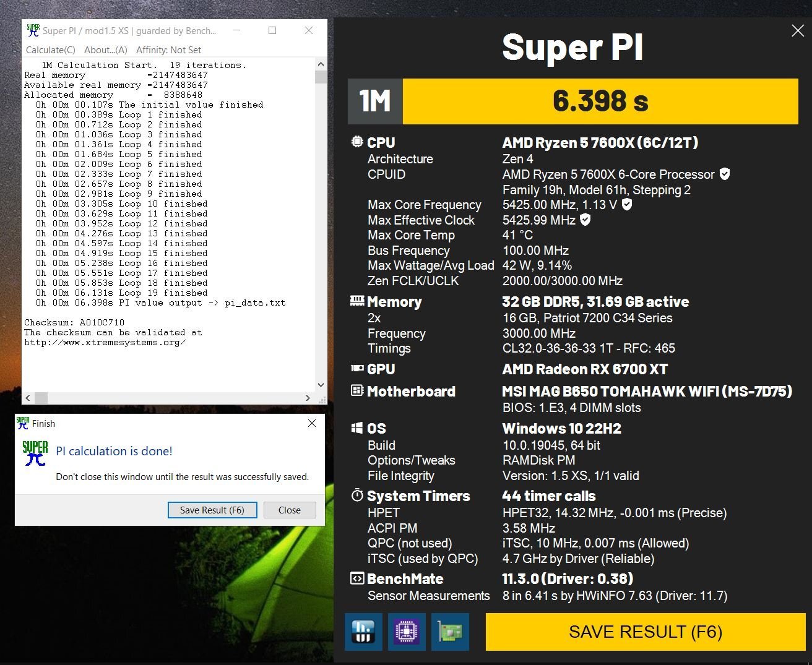Screen dimensions: 812x665
Task: Click Affinity: Not Set menu item
Action: click(x=168, y=50)
